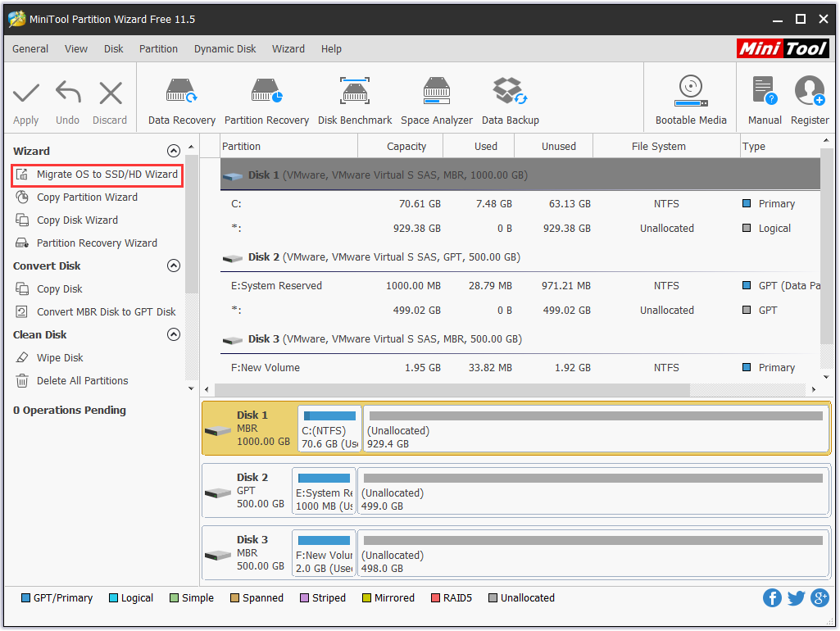Click the Discard X icon
The height and width of the screenshot is (631, 840).
click(111, 93)
